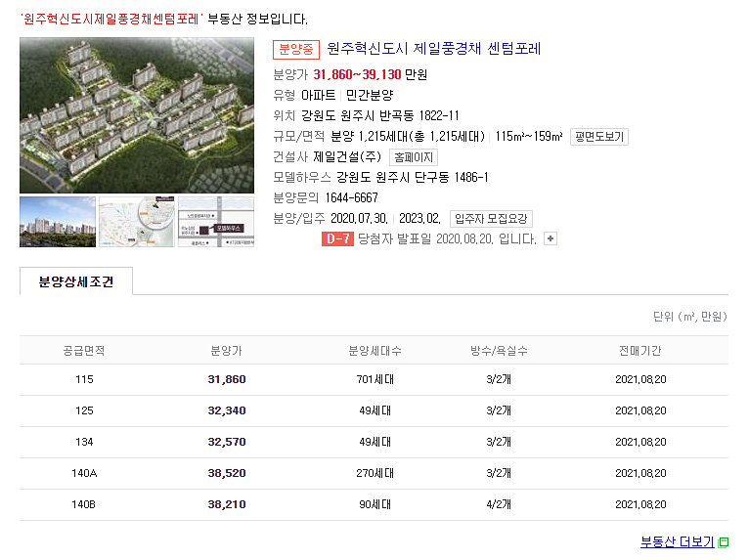749x560 pixels.
Task: Click the green external link icon beside 부동산 더보기
Action: [x=724, y=542]
